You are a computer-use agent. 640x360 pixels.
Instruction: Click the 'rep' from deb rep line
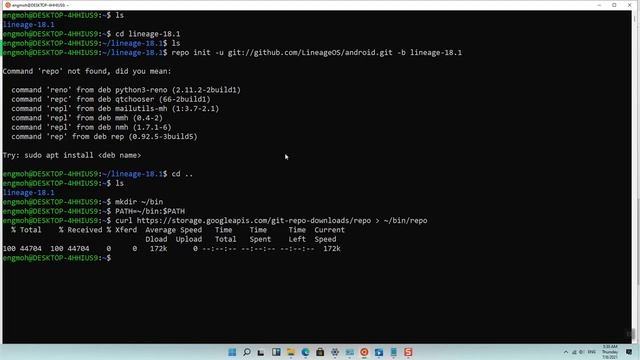click(x=104, y=137)
